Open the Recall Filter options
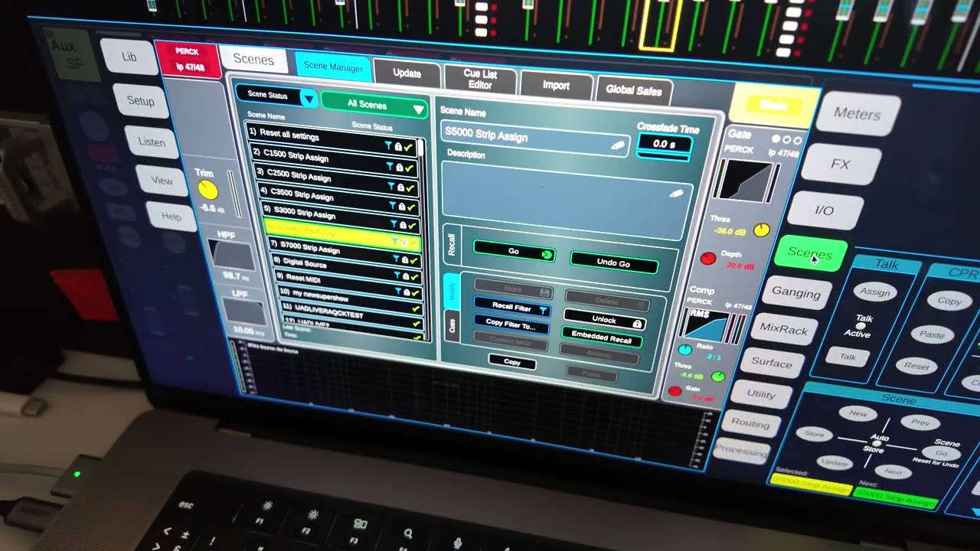 pyautogui.click(x=511, y=308)
